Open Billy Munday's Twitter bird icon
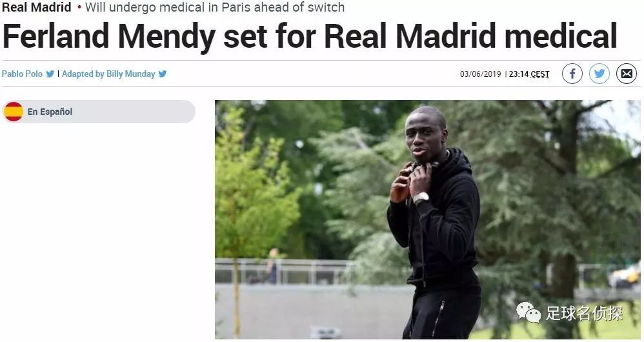The height and width of the screenshot is (342, 644). tap(163, 74)
